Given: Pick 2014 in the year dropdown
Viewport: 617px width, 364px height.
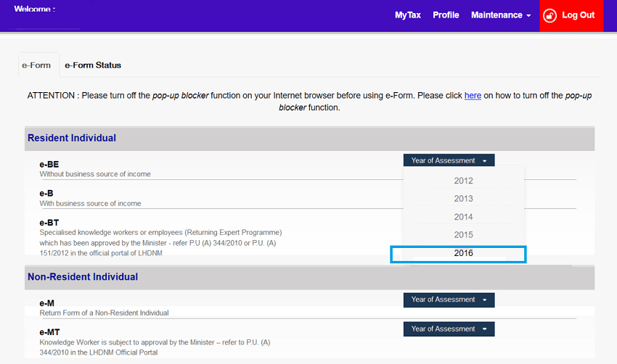Looking at the screenshot, I should click(x=463, y=217).
